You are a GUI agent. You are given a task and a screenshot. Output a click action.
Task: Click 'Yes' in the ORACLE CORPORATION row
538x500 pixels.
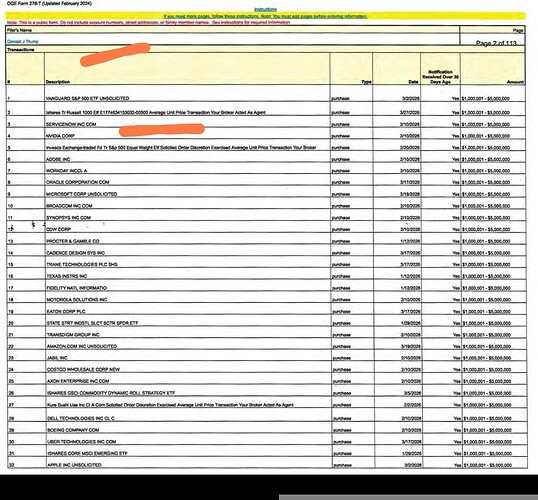[455, 182]
